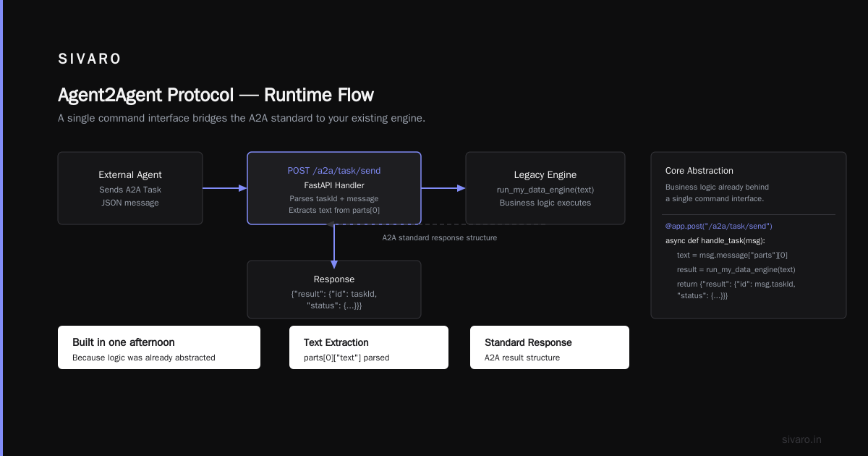Screen dimensions: 868x456
Task: Click the Standard Response card
Action: (550, 347)
